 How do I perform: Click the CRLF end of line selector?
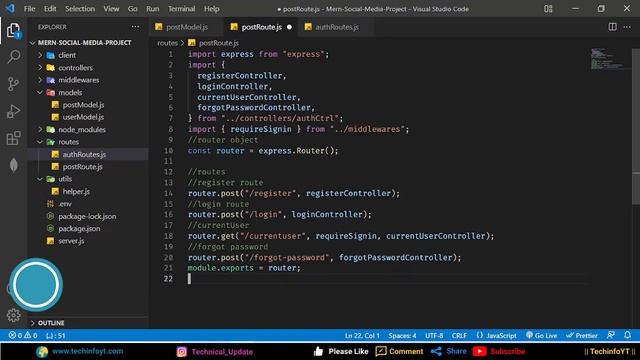tap(459, 336)
